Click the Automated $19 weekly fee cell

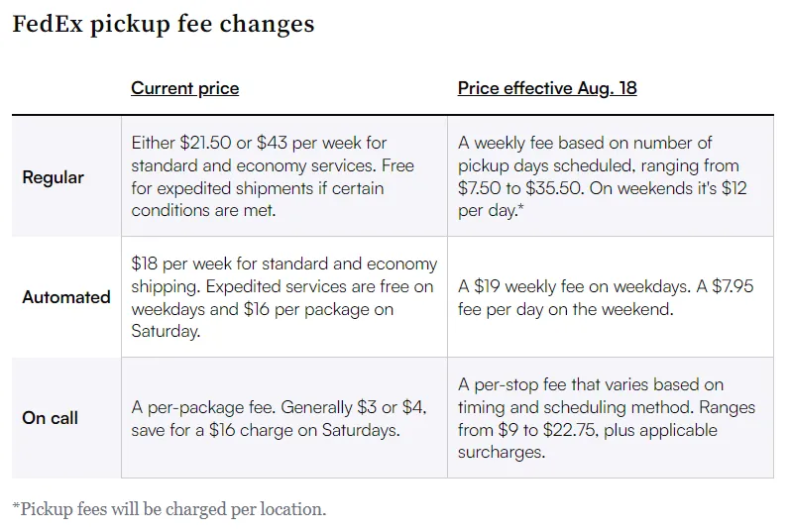tap(611, 297)
